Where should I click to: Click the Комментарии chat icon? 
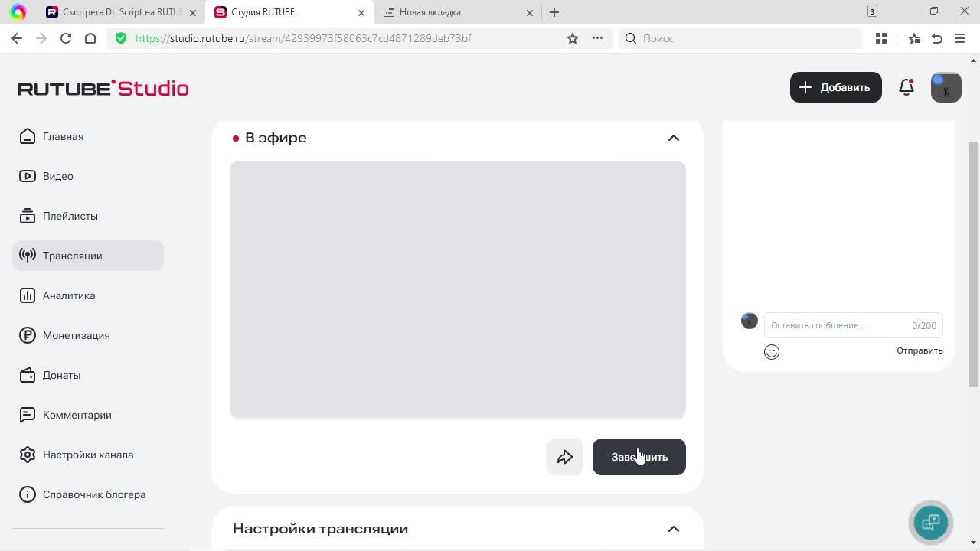28,415
